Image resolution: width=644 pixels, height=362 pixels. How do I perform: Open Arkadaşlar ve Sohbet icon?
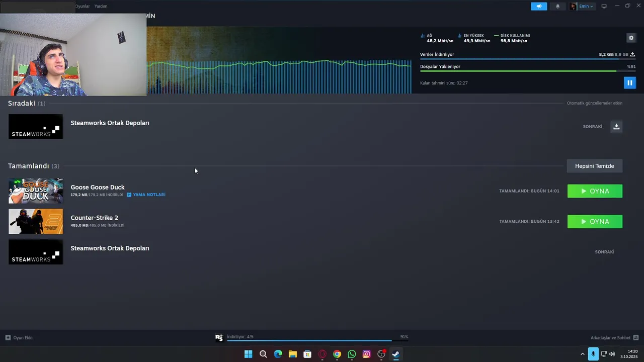(x=635, y=337)
